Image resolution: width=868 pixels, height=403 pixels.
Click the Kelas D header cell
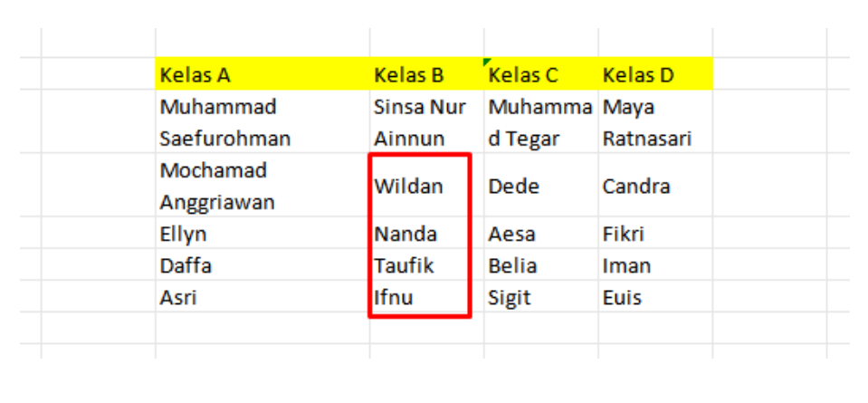pyautogui.click(x=655, y=75)
